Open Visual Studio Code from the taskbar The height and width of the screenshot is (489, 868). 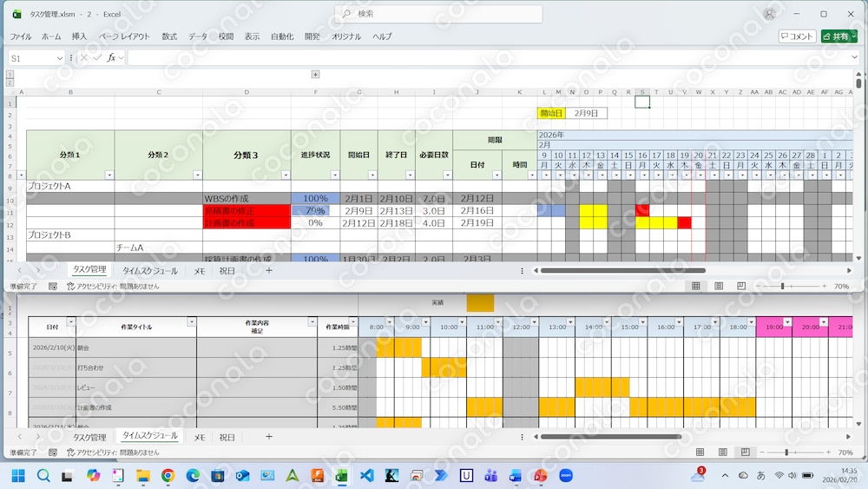(x=366, y=475)
